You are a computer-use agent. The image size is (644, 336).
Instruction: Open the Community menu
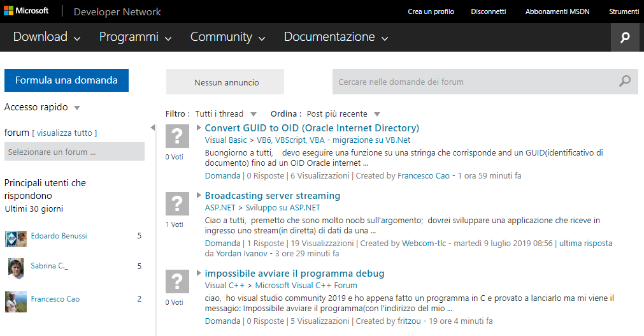(227, 37)
